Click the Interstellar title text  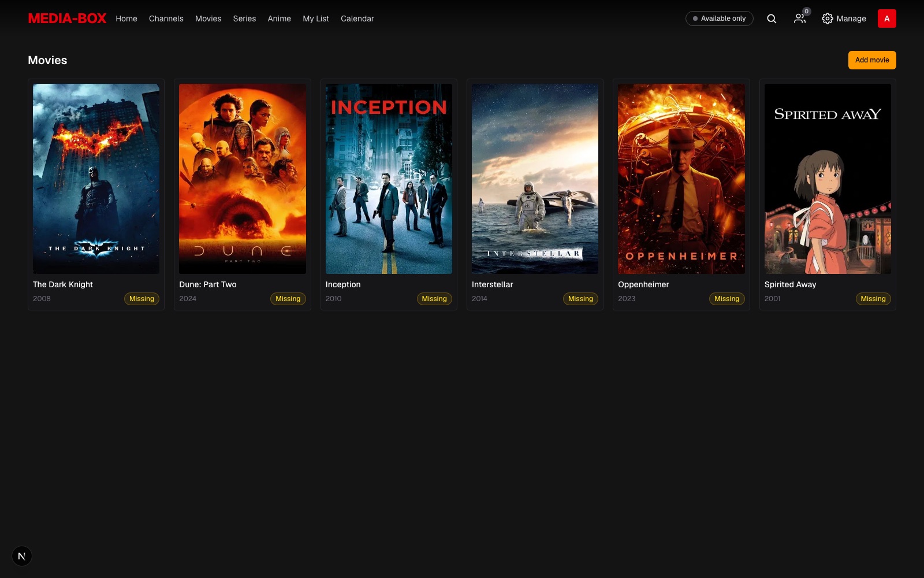pyautogui.click(x=493, y=284)
